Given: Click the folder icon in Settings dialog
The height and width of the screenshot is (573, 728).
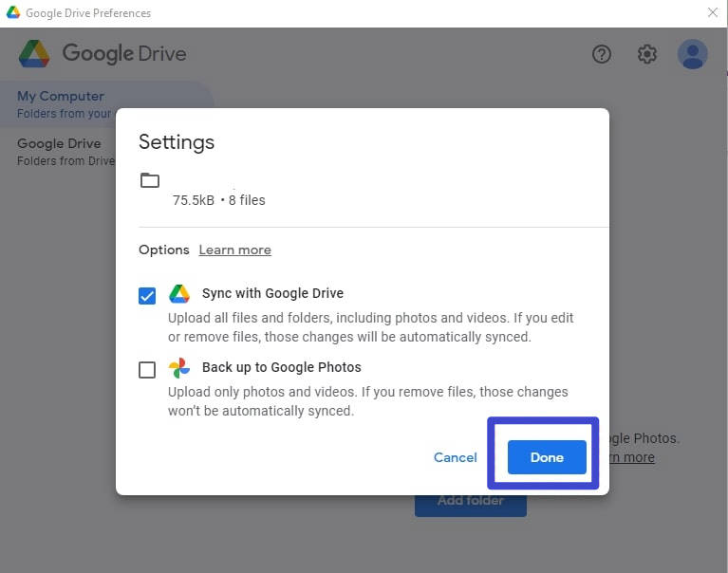Looking at the screenshot, I should 150,180.
